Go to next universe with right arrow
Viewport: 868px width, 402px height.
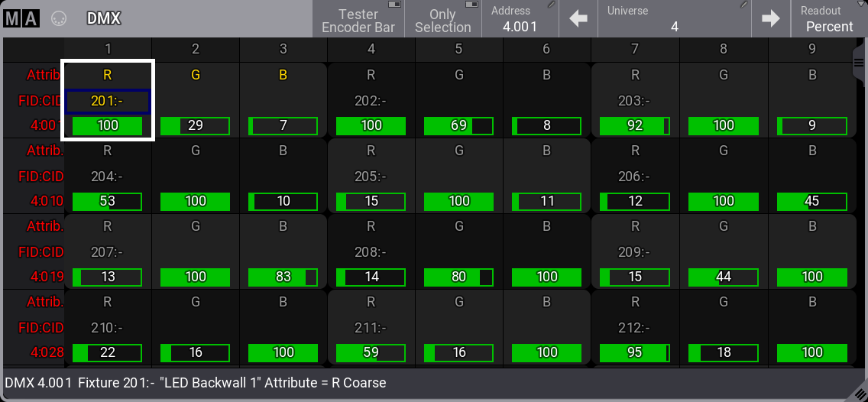[x=771, y=18]
